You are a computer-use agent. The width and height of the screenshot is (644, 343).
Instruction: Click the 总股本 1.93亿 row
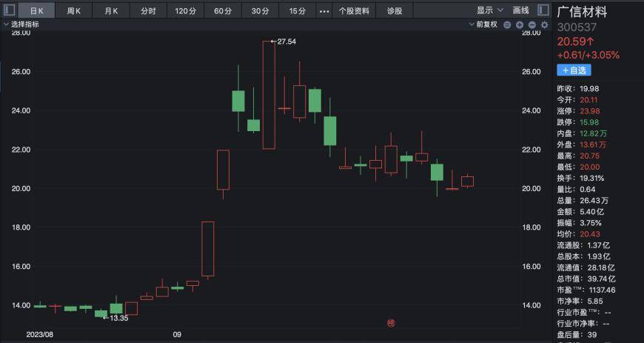click(583, 256)
